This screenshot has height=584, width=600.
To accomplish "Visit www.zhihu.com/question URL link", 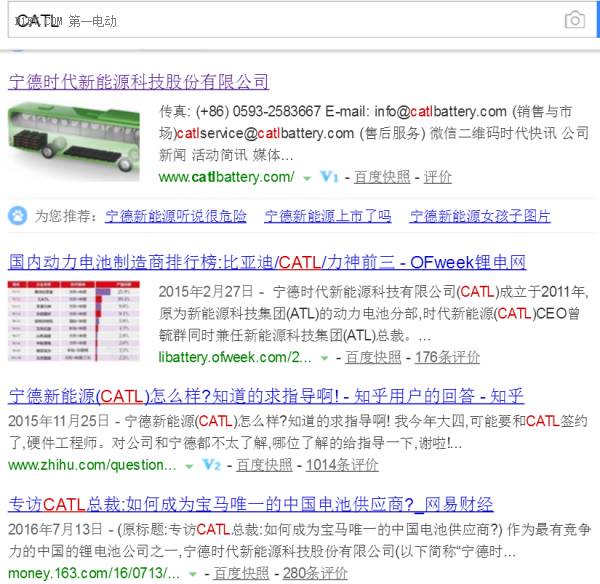I will click(x=92, y=465).
